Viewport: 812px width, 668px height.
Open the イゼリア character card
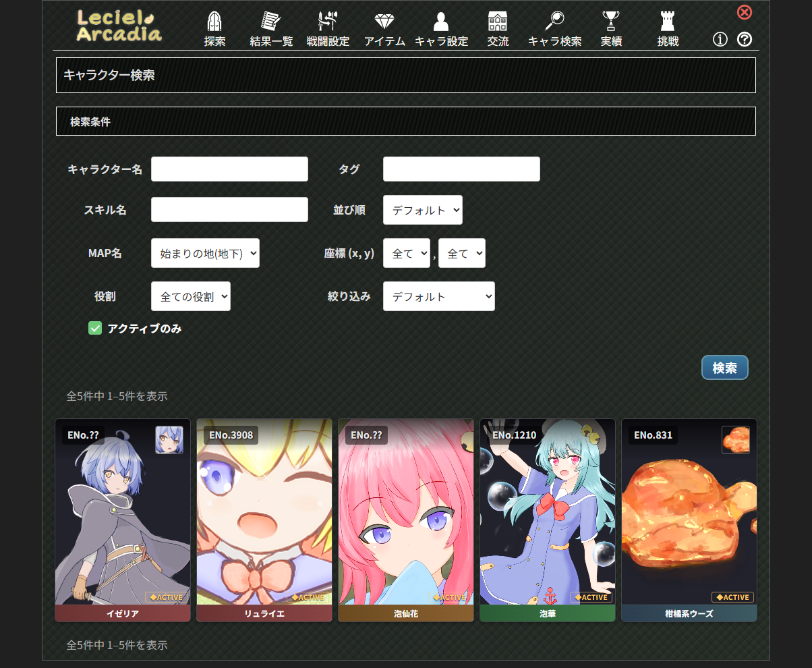(123, 520)
